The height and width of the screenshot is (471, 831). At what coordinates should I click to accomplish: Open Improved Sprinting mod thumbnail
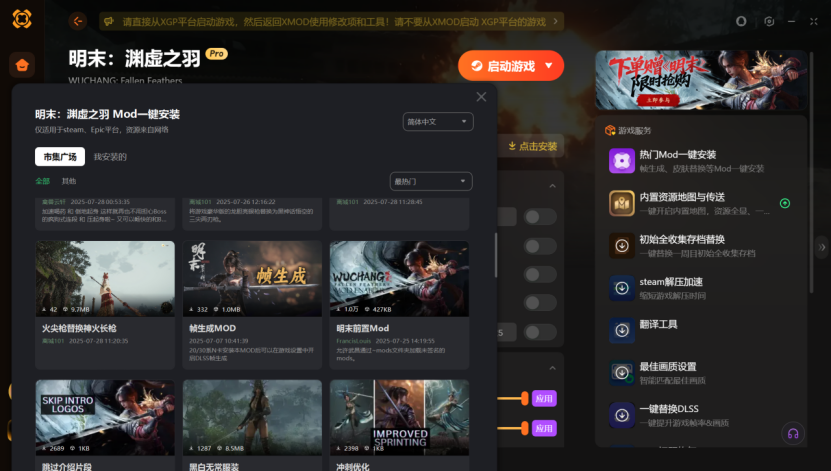coord(399,417)
